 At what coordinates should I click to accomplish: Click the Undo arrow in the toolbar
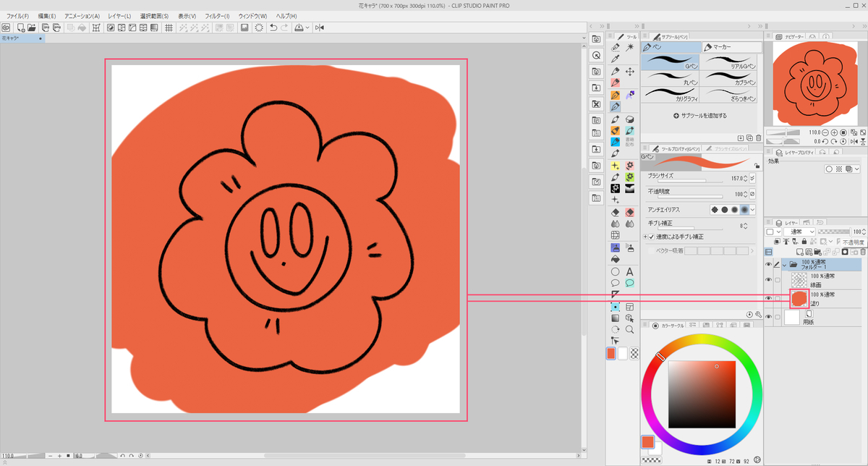click(273, 27)
